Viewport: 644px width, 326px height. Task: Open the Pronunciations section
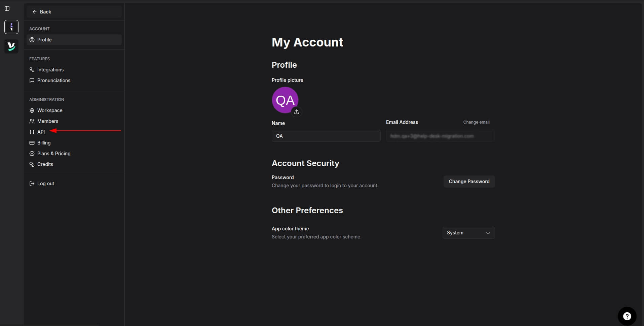(x=53, y=80)
